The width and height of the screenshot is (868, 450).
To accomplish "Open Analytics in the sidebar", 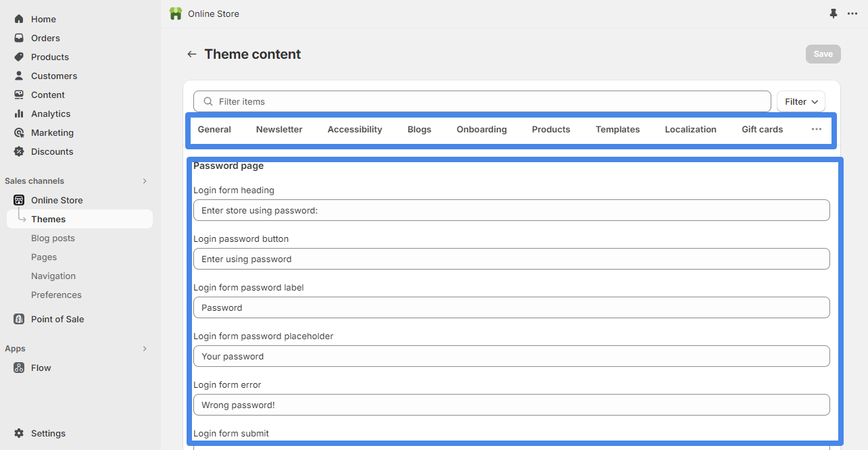I will (51, 114).
